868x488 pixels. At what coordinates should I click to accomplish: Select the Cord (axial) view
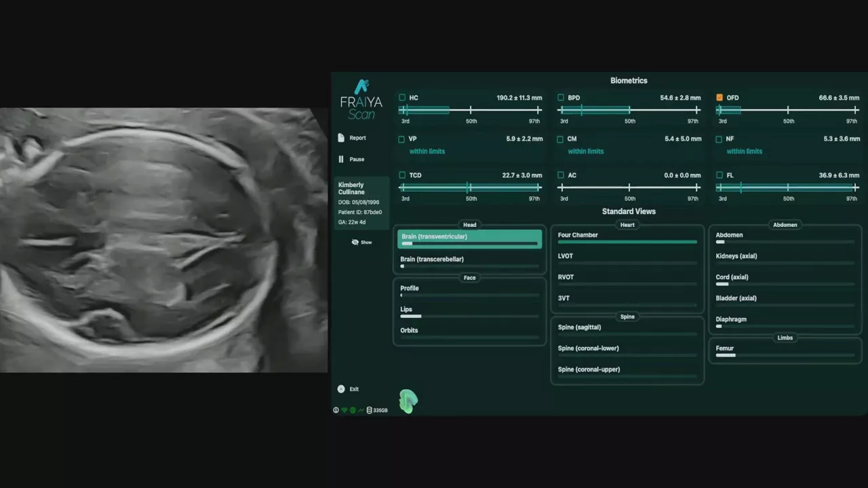[785, 279]
